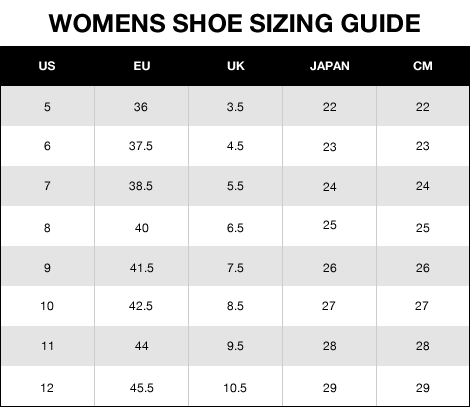Image resolution: width=470 pixels, height=407 pixels.
Task: Click the Womens Shoe Sizing Guide title
Action: click(235, 23)
